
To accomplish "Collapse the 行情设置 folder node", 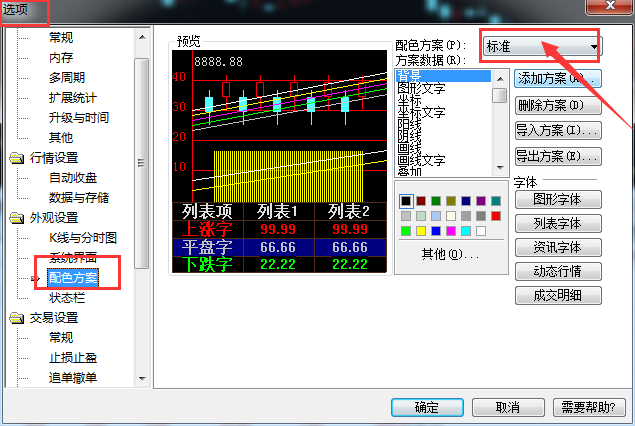I will click(x=17, y=158).
